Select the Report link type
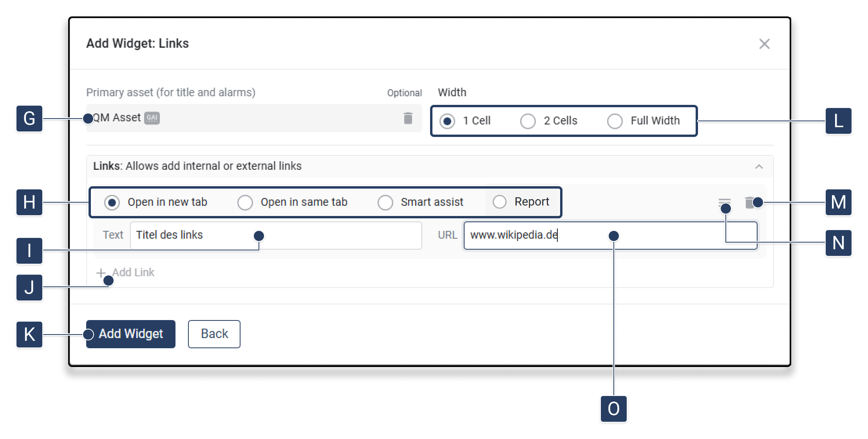Screen dimensions: 868x439 (x=499, y=202)
